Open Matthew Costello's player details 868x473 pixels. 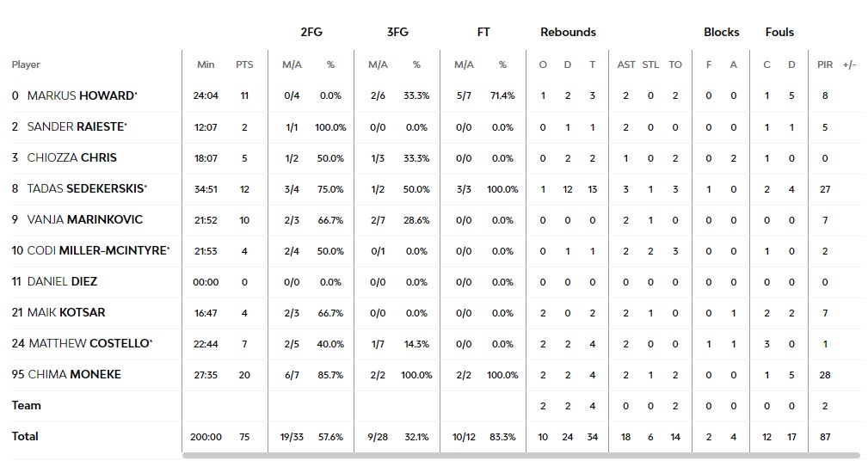pos(89,343)
